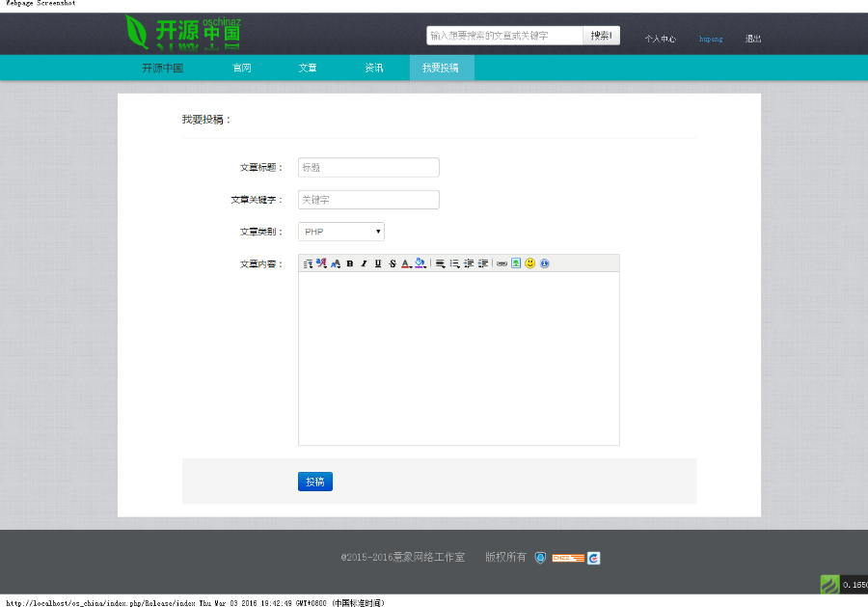Toggle bold formatting in editor toolbar
This screenshot has width=868, height=607.
coord(349,262)
